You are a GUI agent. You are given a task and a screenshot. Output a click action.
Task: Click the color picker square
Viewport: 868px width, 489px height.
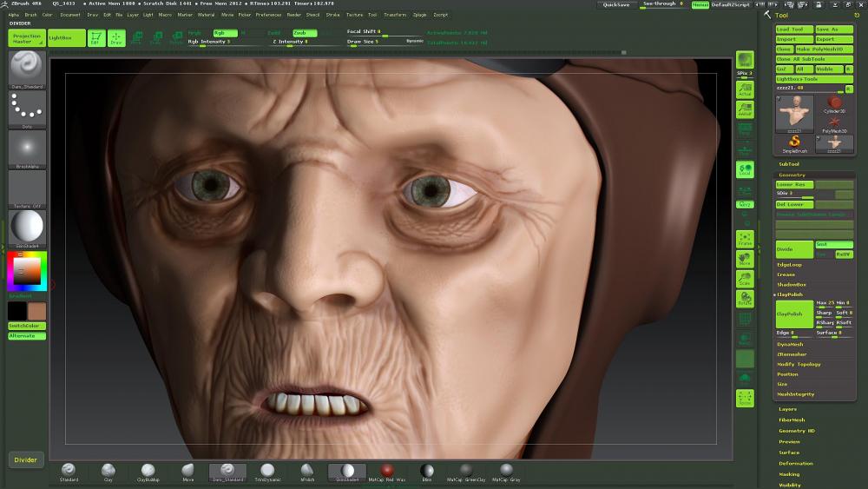pyautogui.click(x=27, y=271)
